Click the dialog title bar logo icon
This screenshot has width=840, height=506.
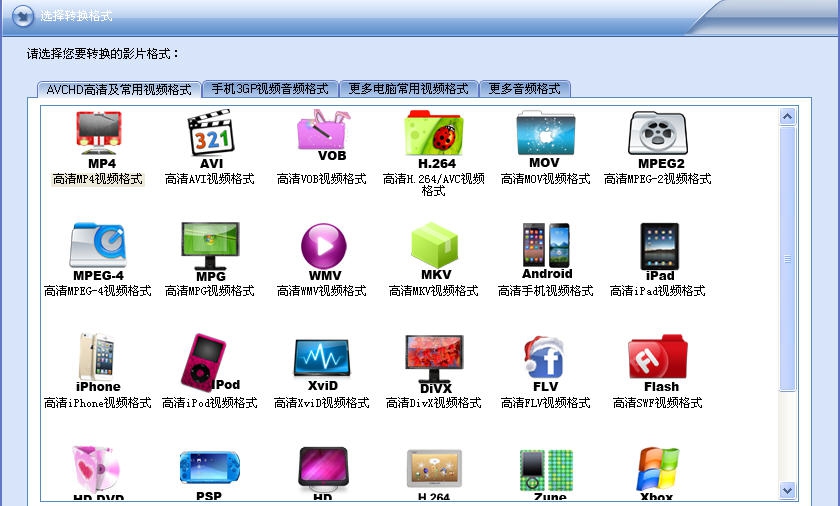(22, 16)
